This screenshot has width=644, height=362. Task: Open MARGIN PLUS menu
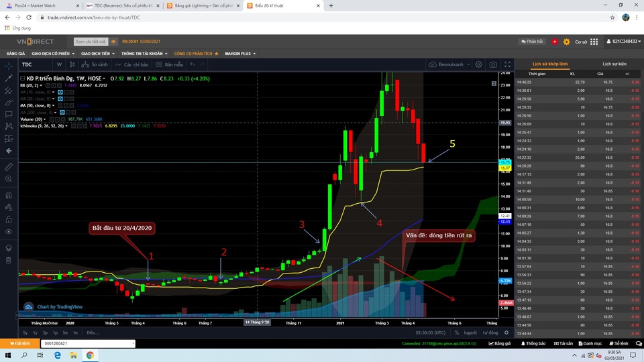240,54
